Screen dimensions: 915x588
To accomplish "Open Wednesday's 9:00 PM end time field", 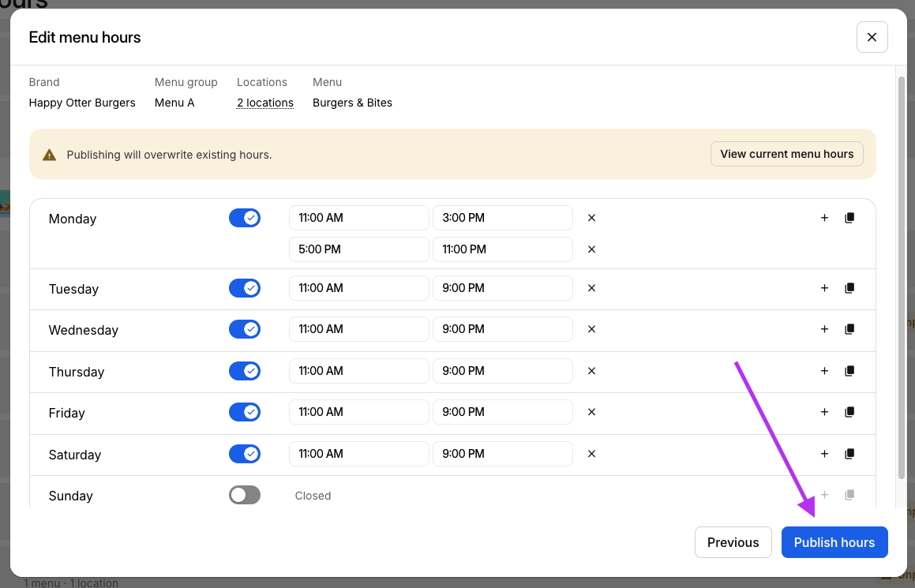I will (x=502, y=329).
